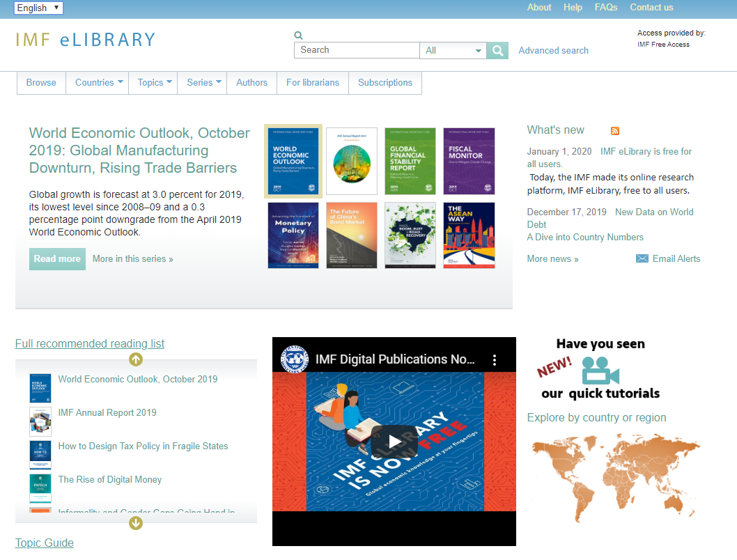Click thumbnail beside World Economic Outlook list item
Screen dimensions: 737x560
[40, 388]
